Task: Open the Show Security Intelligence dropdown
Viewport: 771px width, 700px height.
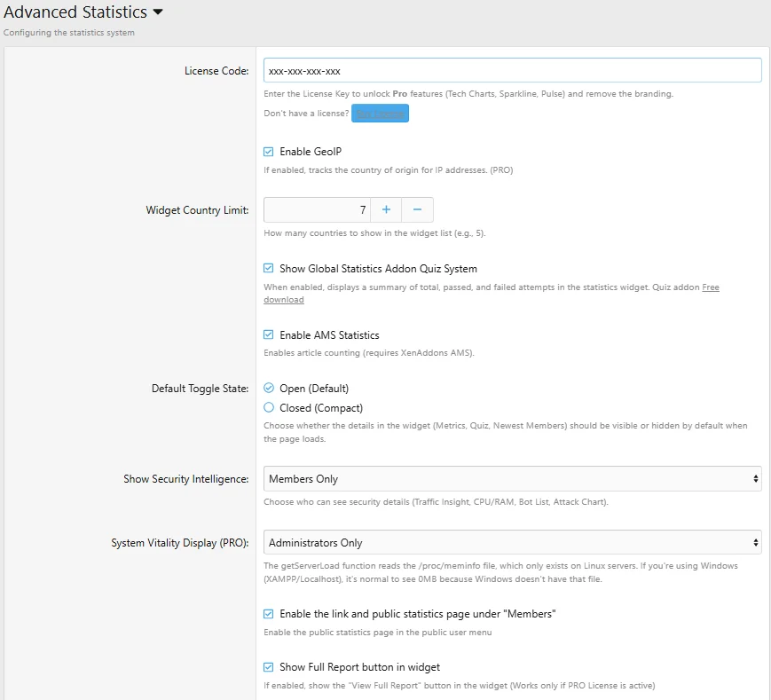Action: pos(513,479)
